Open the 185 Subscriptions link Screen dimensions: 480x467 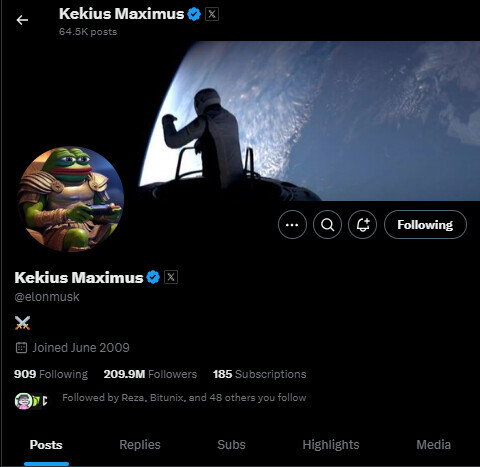coord(259,374)
